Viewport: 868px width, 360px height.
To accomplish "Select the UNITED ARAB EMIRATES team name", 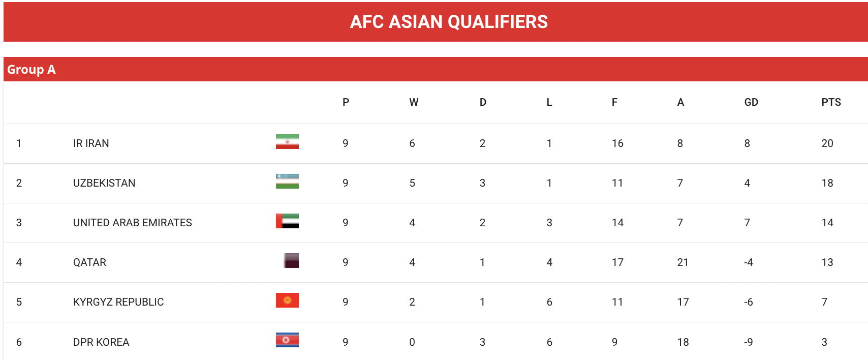I will coord(133,223).
